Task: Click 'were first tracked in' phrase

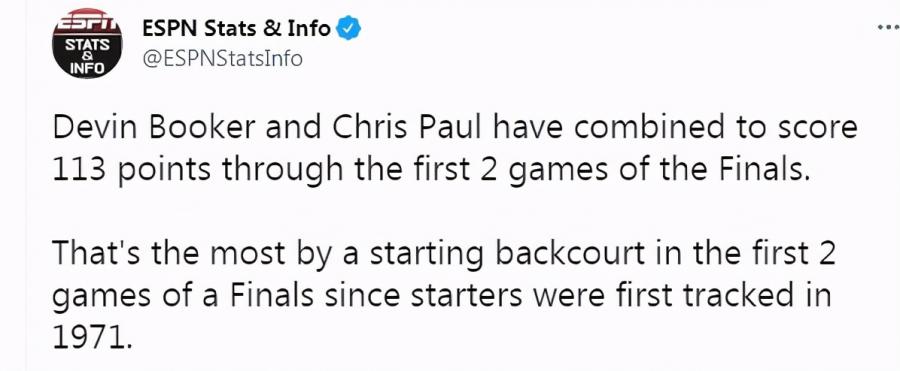Action: pos(681,296)
